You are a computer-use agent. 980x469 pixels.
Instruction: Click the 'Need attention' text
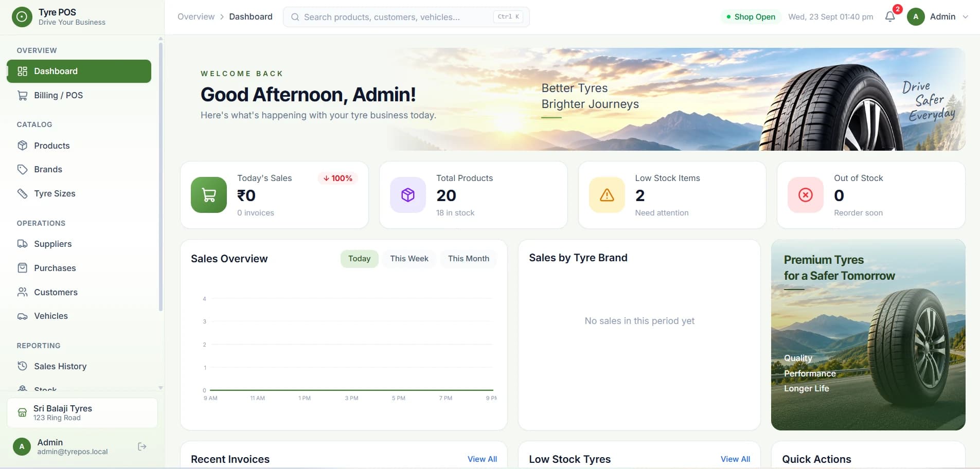tap(662, 213)
